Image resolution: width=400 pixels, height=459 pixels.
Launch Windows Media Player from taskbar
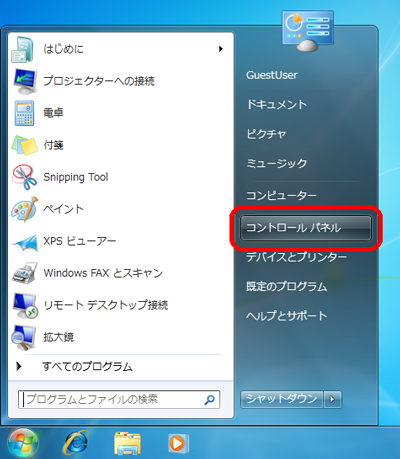[x=178, y=443]
